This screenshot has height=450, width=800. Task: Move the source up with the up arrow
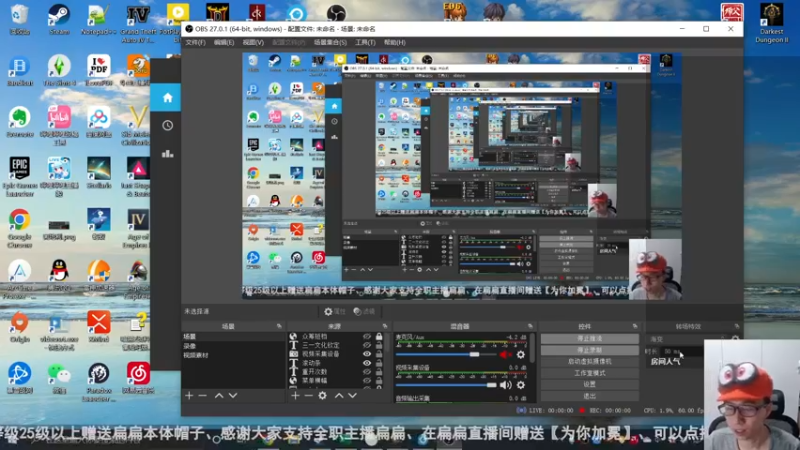pyautogui.click(x=339, y=395)
